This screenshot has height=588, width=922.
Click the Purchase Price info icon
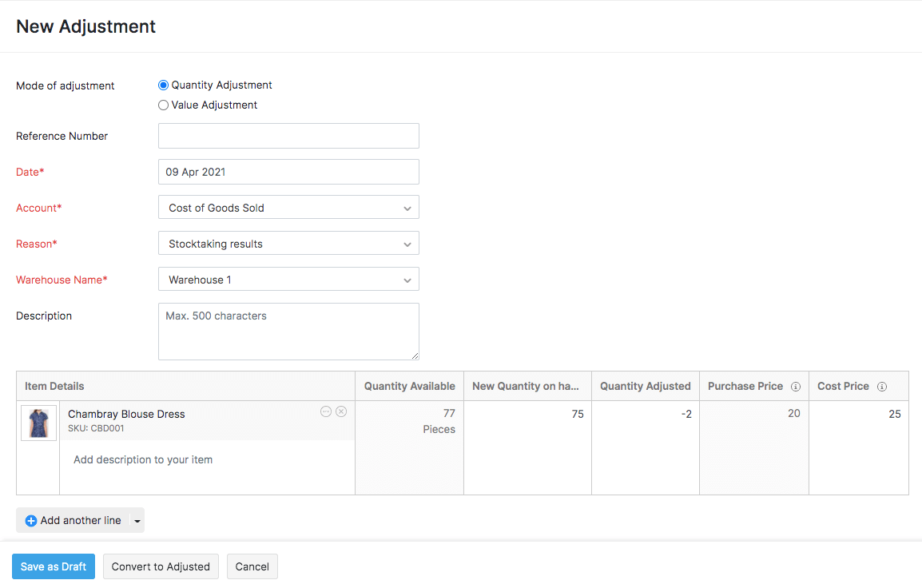click(796, 386)
